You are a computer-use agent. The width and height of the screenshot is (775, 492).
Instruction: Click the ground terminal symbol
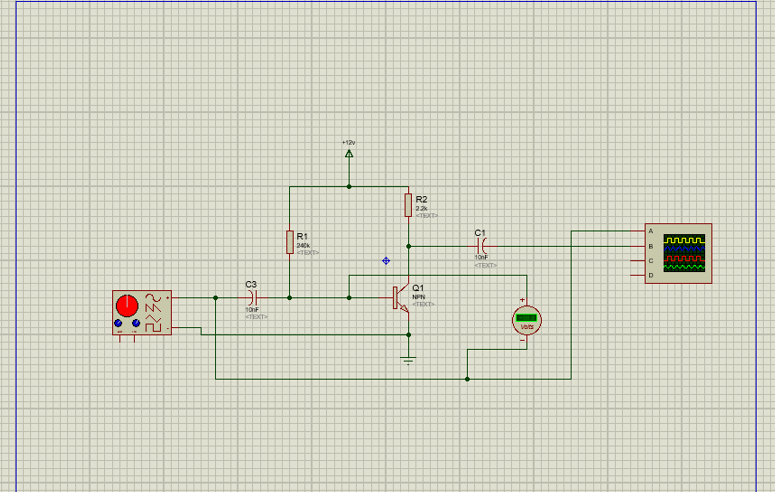pos(408,360)
